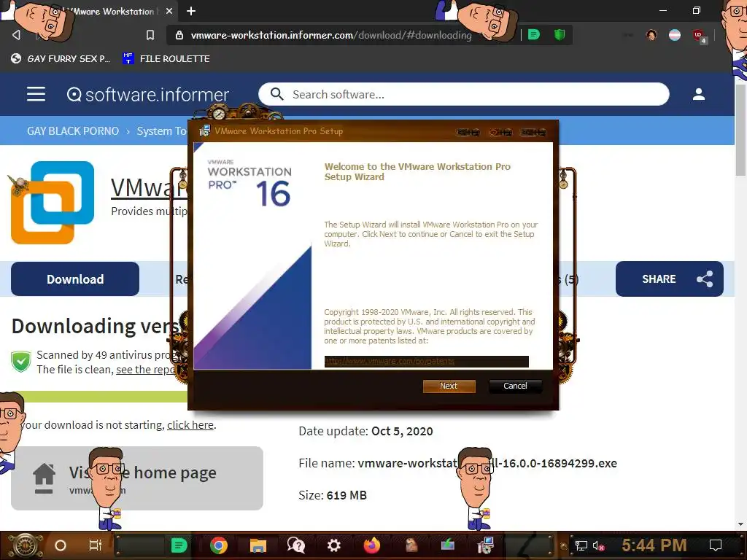Open File Explorer from the taskbar
Image resolution: width=747 pixels, height=560 pixels.
[x=258, y=545]
